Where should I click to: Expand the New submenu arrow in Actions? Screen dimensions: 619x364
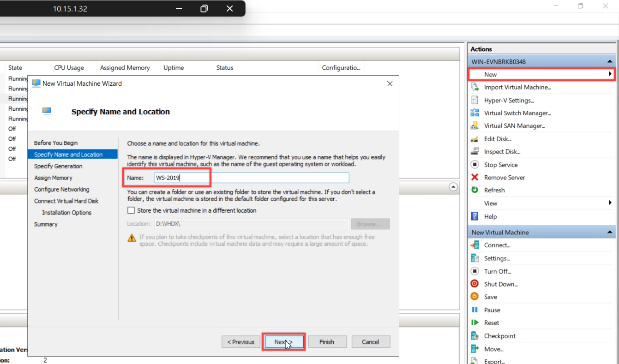(x=610, y=74)
